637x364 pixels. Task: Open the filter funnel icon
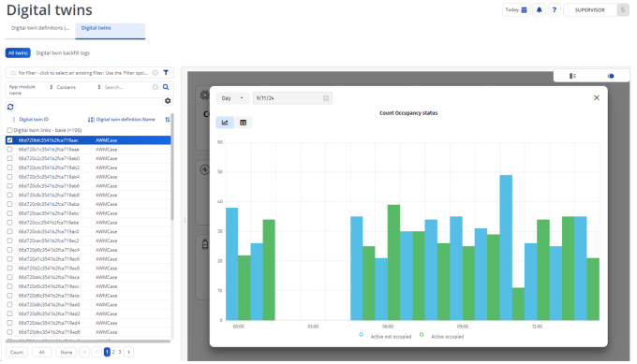166,73
